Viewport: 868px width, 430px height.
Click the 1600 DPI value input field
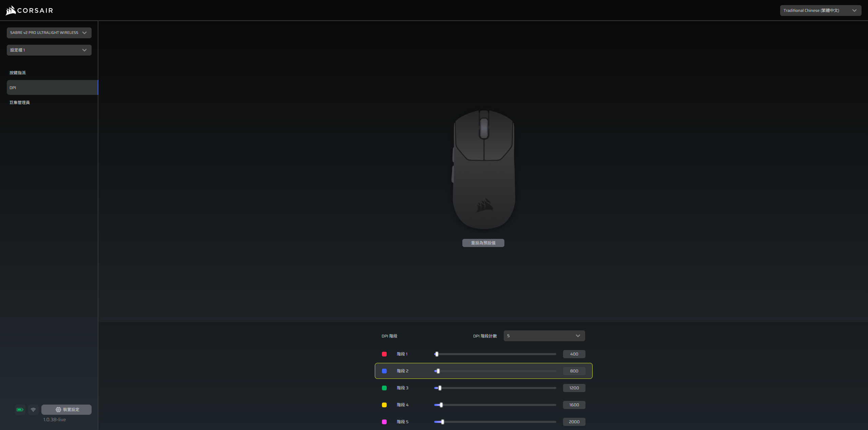[x=574, y=405]
